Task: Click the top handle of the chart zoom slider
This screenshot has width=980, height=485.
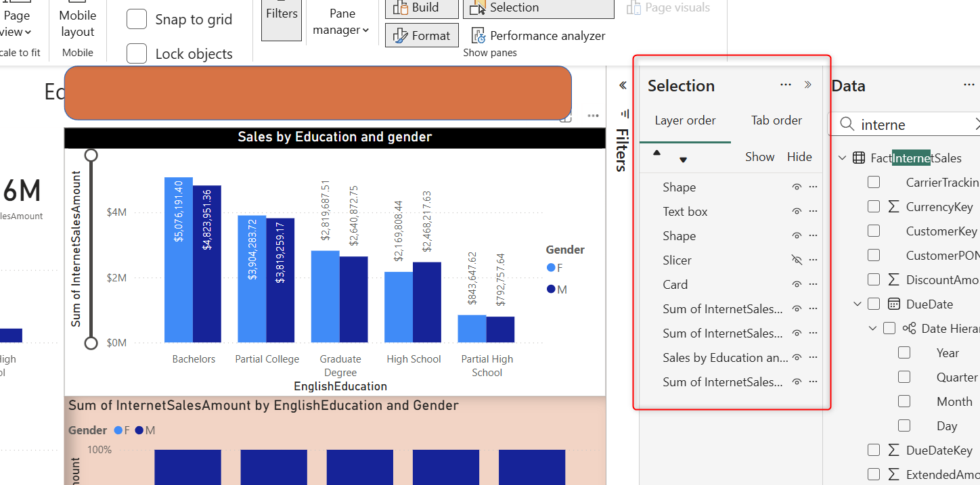Action: [x=91, y=156]
